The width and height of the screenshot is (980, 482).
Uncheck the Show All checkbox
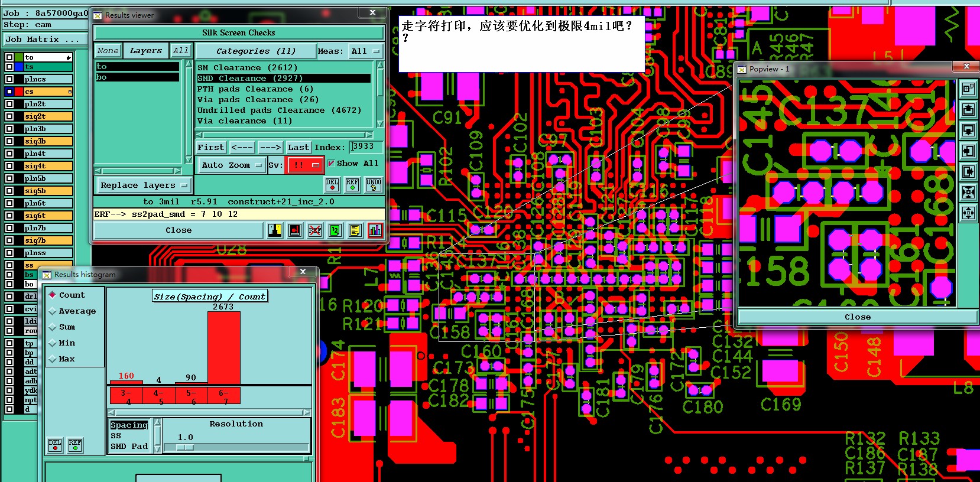(331, 164)
